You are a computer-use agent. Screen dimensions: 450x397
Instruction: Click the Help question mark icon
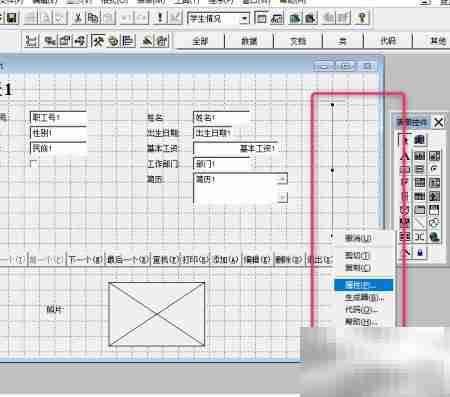pyautogui.click(x=362, y=18)
